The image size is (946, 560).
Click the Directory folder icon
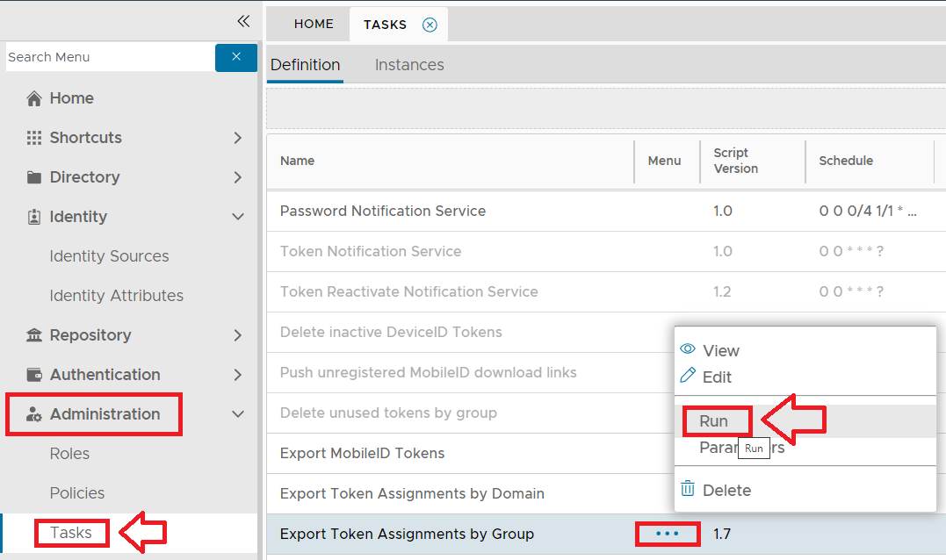(x=34, y=177)
